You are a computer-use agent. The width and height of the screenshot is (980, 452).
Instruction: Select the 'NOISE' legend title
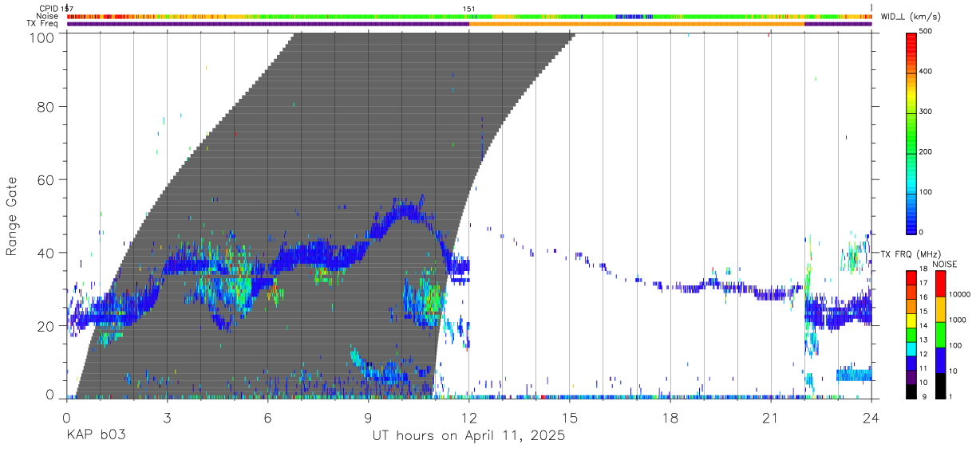(945, 264)
